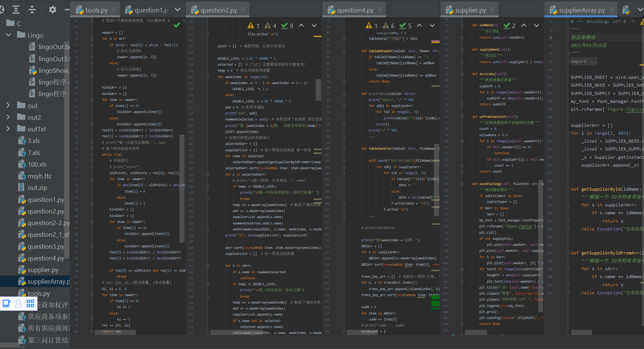Select supplierArray.py in project tree
This screenshot has width=644, height=349.
(35, 281)
